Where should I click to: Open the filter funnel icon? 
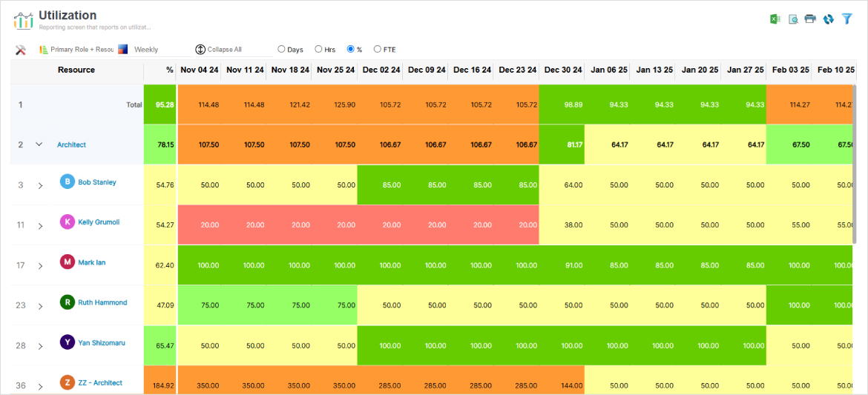pyautogui.click(x=846, y=19)
